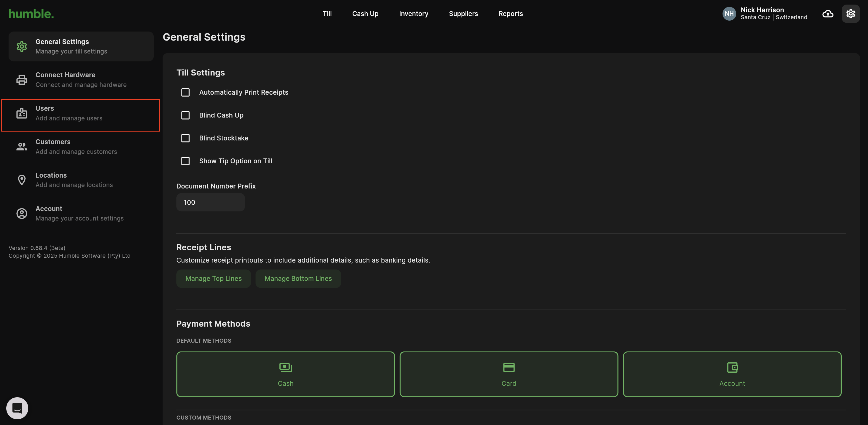The height and width of the screenshot is (425, 868).
Task: Open Reports
Action: point(511,14)
